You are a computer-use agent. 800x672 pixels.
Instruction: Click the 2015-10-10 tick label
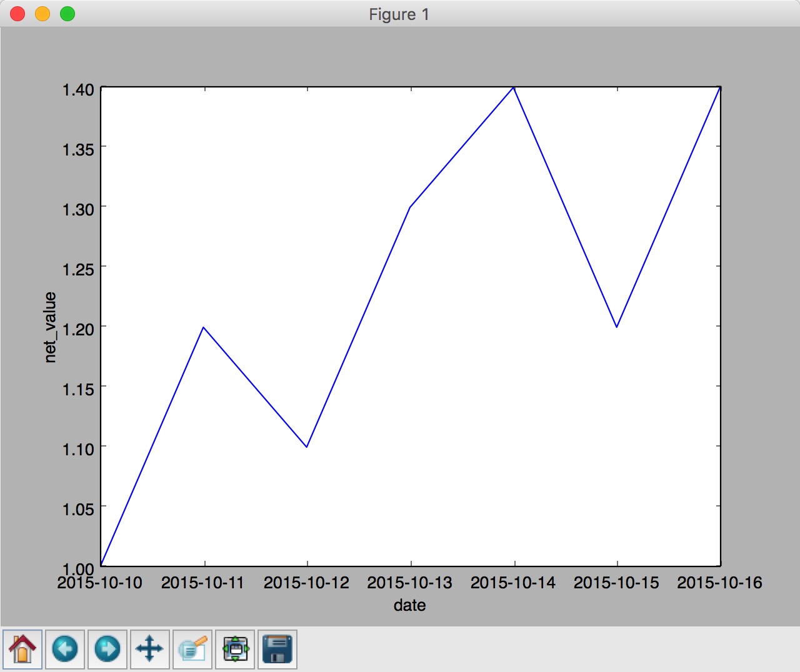coord(100,583)
